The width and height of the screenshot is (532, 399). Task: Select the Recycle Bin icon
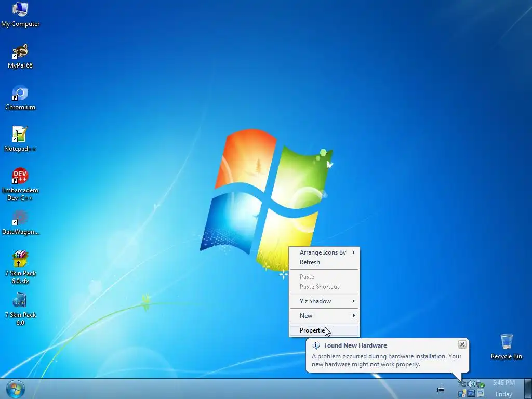pyautogui.click(x=506, y=347)
